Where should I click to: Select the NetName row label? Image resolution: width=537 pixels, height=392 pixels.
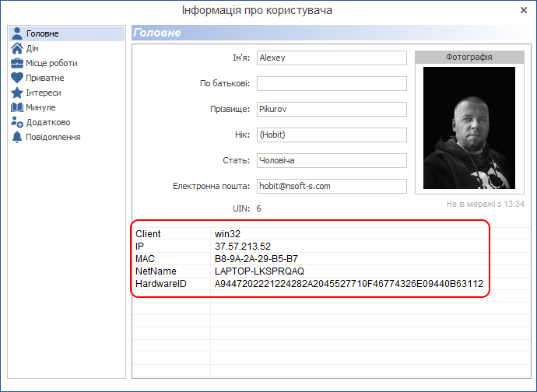156,271
